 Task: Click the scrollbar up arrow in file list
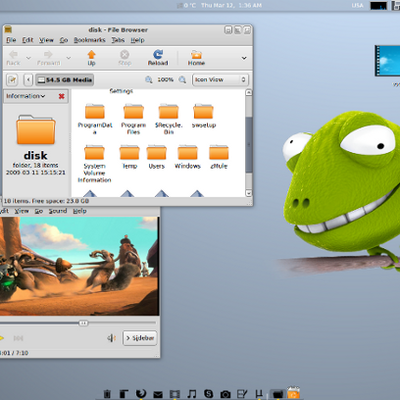click(249, 93)
